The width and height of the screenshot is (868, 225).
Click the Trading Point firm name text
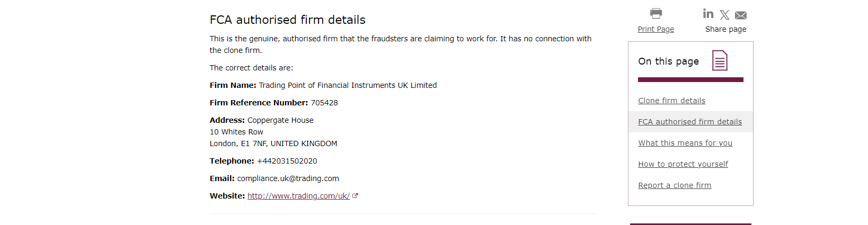pos(348,85)
